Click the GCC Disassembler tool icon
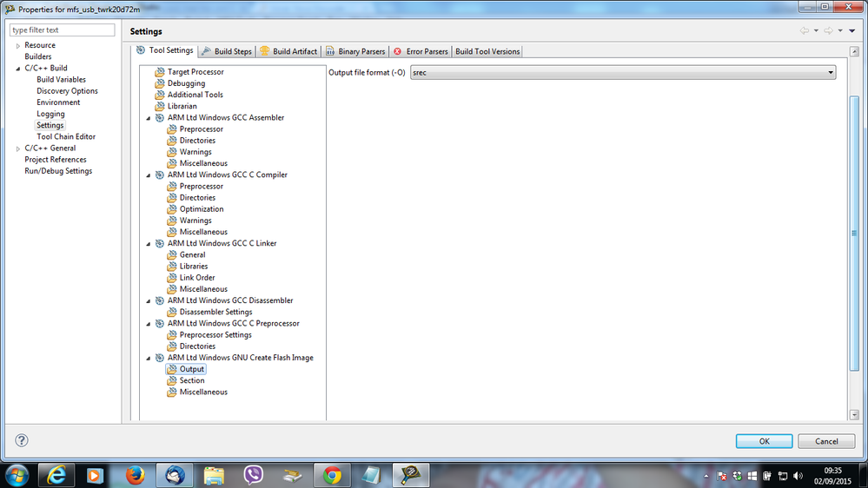Screen dimensions: 868x488 click(159, 300)
